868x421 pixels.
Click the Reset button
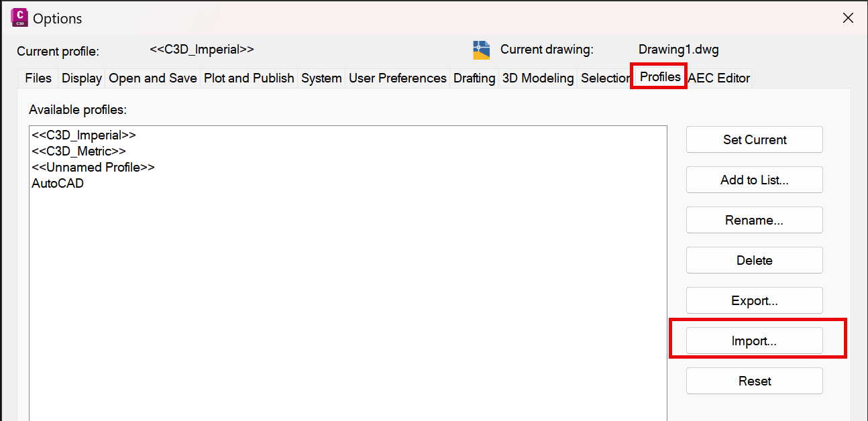click(755, 381)
